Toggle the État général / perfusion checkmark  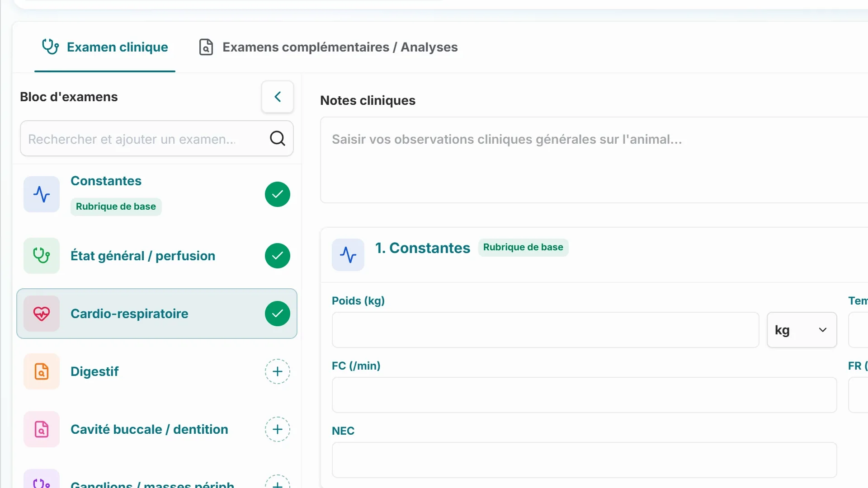click(278, 256)
